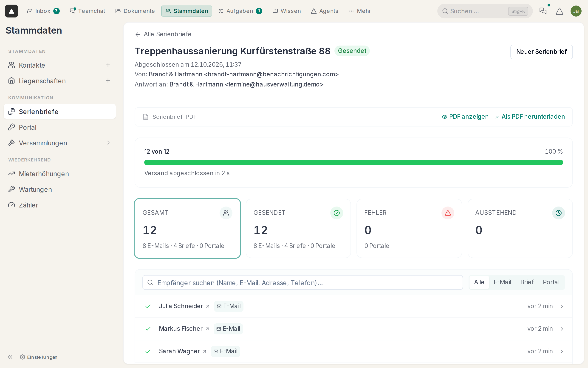Click the warning icon on Fehler card
The image size is (588, 368).
pos(448,213)
